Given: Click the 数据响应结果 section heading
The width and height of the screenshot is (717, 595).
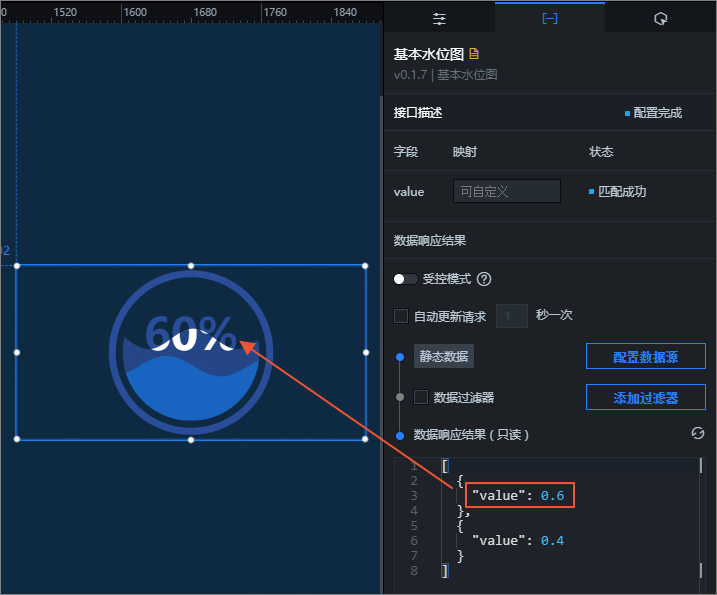Looking at the screenshot, I should pos(430,241).
